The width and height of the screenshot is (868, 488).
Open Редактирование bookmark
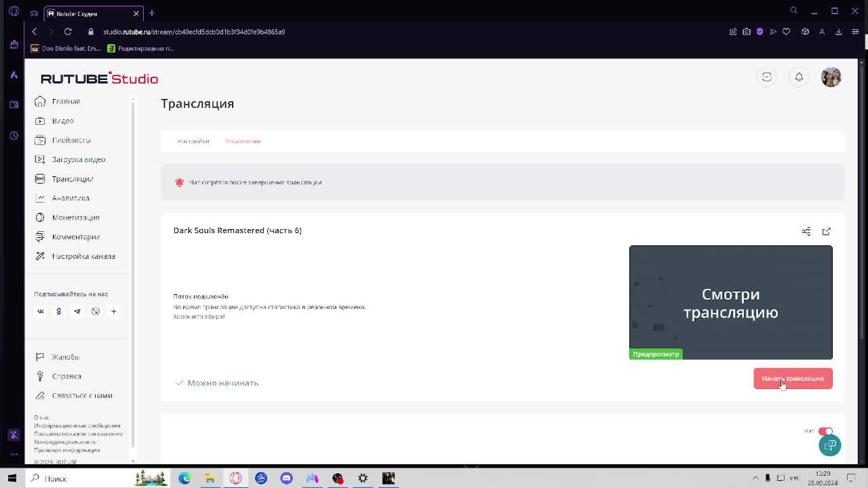pyautogui.click(x=140, y=48)
